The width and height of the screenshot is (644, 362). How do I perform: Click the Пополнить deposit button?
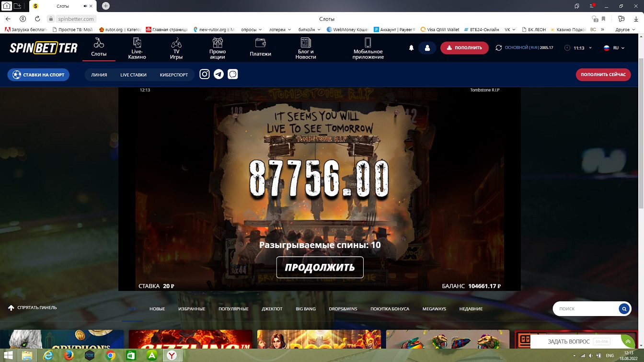point(464,48)
